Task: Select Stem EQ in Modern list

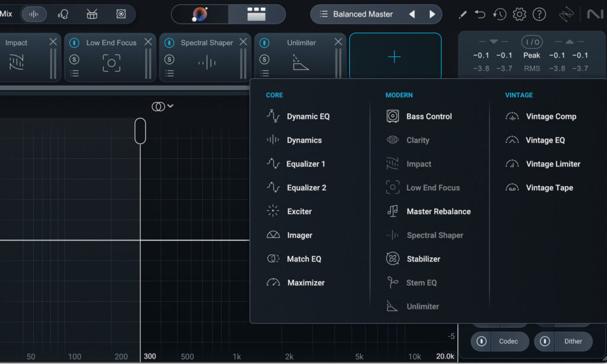Action: pos(411,283)
